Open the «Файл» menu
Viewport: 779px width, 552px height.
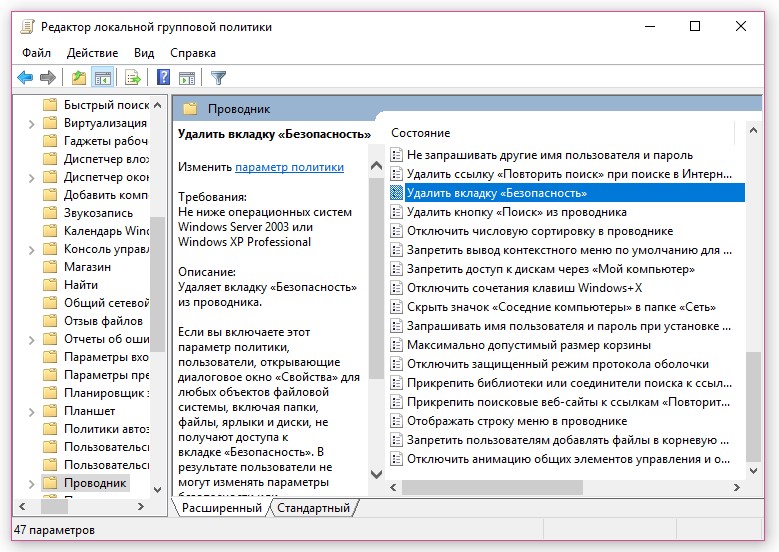tap(36, 53)
